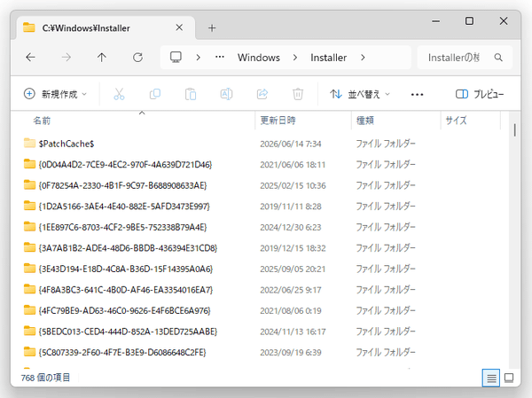Image resolution: width=532 pixels, height=398 pixels.
Task: Refresh the Installer folder view
Action: point(137,58)
